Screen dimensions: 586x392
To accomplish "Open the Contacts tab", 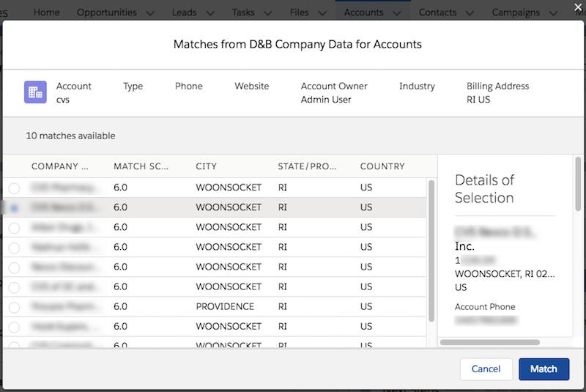I will point(437,12).
